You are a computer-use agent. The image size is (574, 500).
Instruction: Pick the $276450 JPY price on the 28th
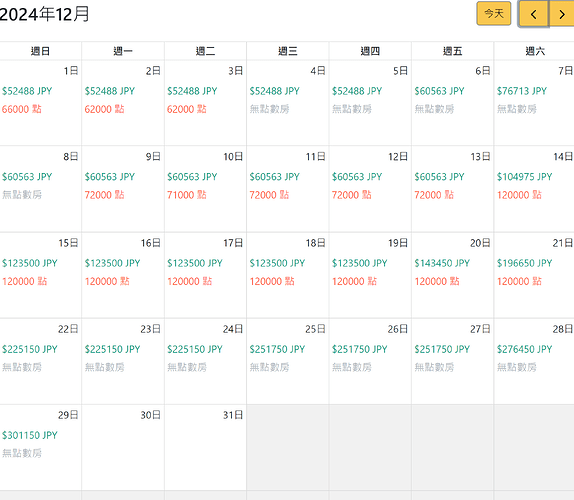pos(524,350)
